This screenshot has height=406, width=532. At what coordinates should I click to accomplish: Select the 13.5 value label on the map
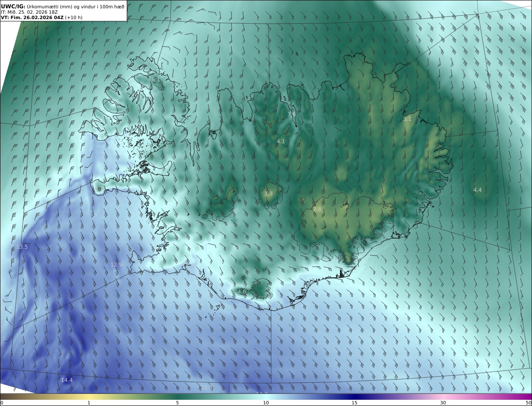22,247
